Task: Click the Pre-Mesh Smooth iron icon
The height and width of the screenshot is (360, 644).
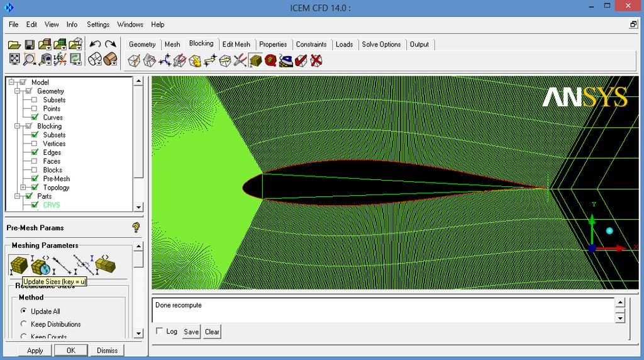Action: (x=286, y=61)
